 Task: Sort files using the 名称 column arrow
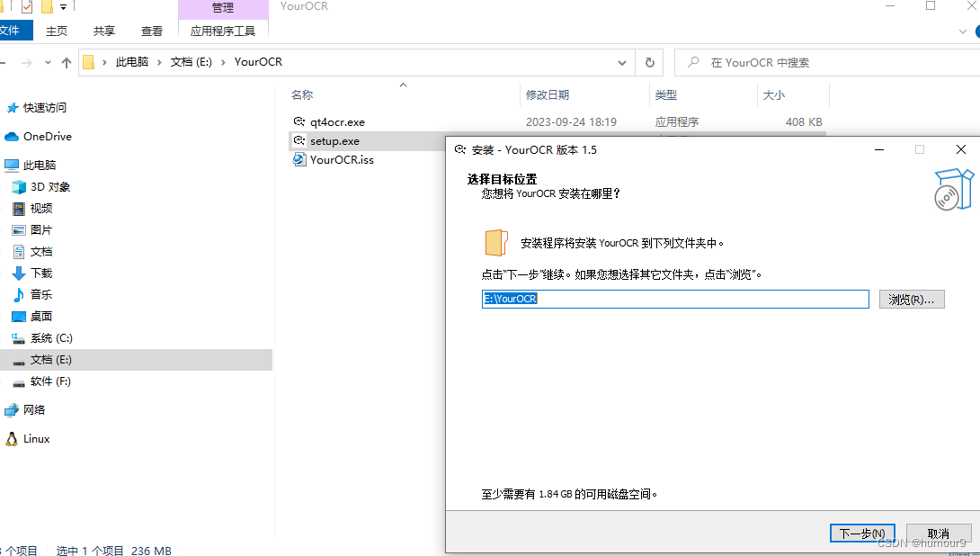click(x=403, y=85)
